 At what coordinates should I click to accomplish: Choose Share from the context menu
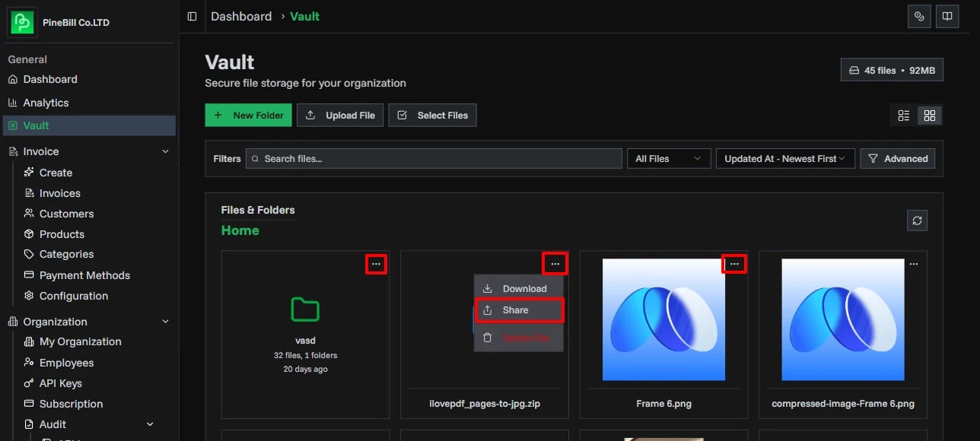click(519, 310)
